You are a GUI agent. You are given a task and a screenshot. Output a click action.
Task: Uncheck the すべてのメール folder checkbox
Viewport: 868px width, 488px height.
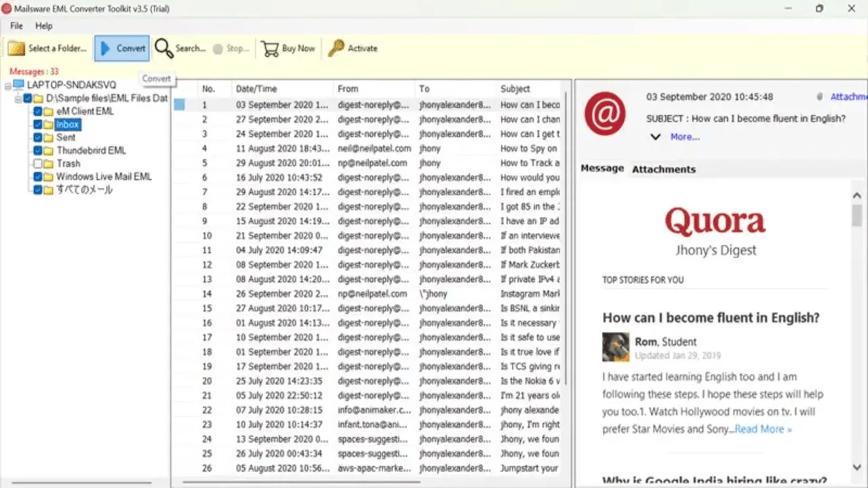point(38,190)
